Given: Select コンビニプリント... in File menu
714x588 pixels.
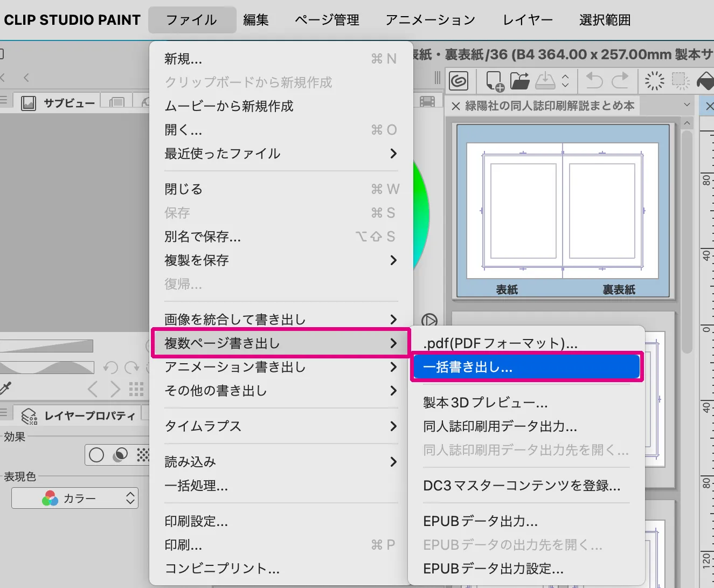Looking at the screenshot, I should 281,569.
